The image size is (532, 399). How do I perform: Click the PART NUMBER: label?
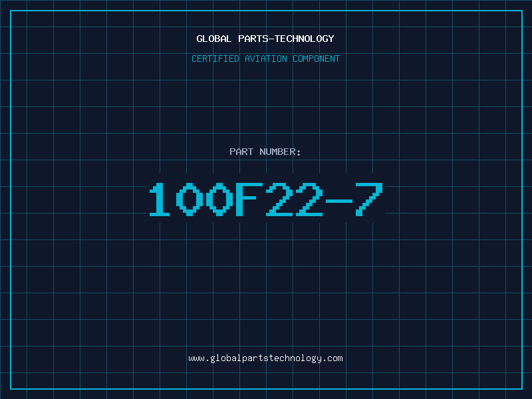[265, 152]
